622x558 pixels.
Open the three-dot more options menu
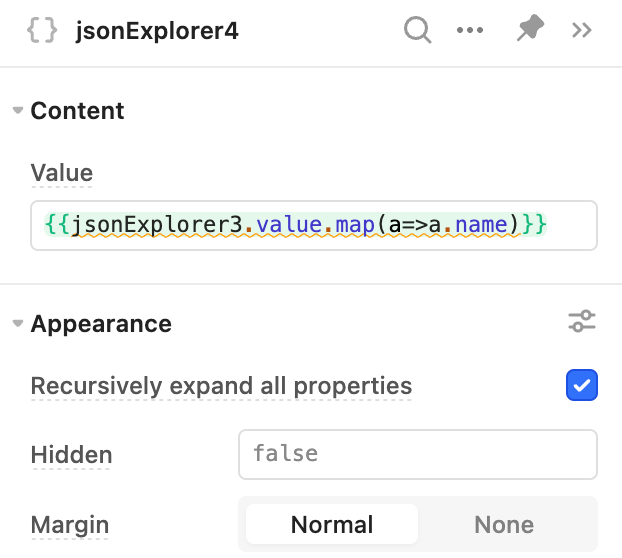470,30
